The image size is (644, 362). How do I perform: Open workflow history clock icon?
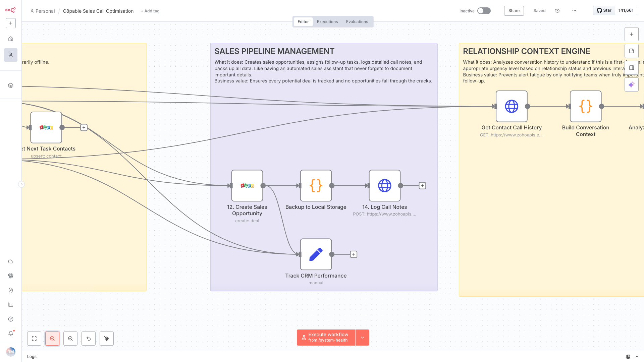tap(557, 11)
